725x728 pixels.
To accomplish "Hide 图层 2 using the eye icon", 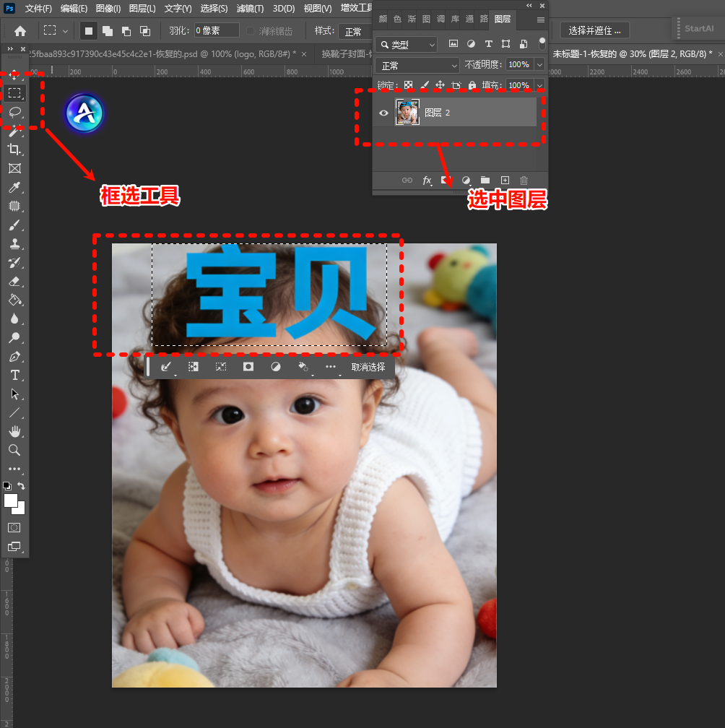I will point(384,113).
